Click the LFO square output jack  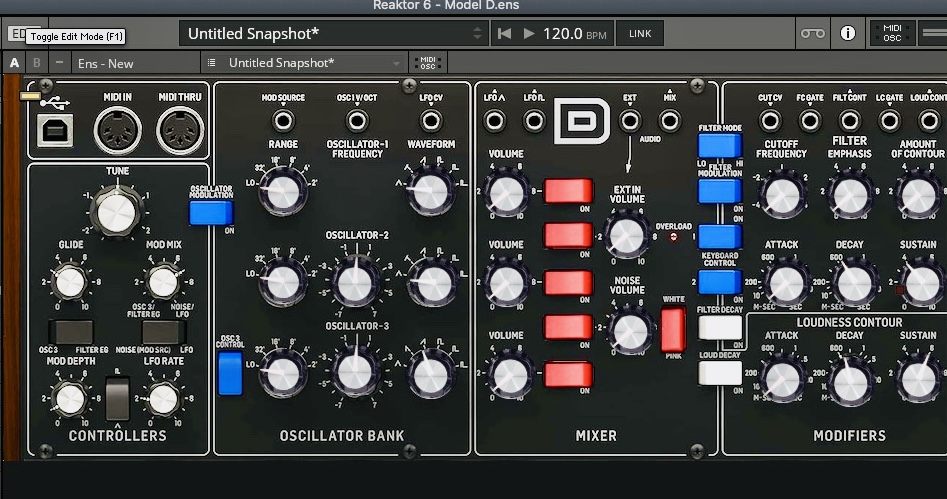[534, 121]
